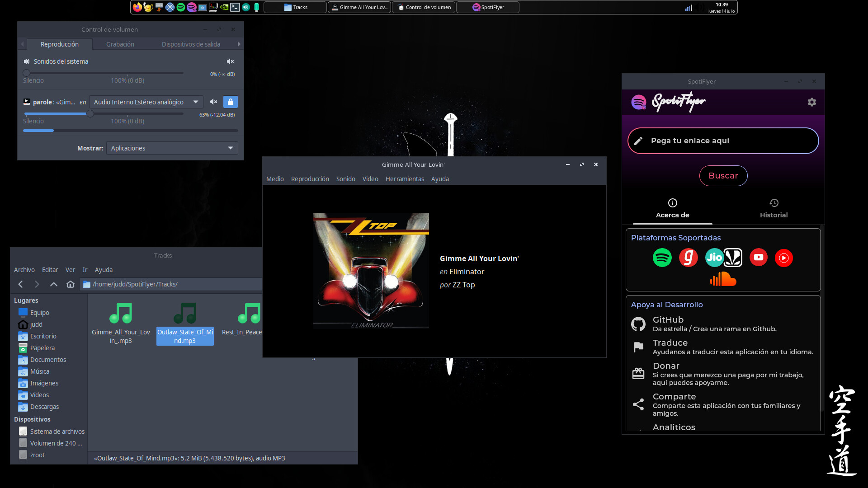Switch to Control de volumen taskbar button
868x488 pixels.
pos(424,7)
